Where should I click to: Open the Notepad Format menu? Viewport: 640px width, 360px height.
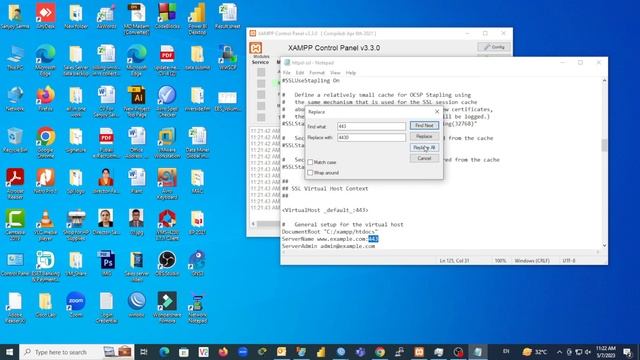tap(317, 73)
